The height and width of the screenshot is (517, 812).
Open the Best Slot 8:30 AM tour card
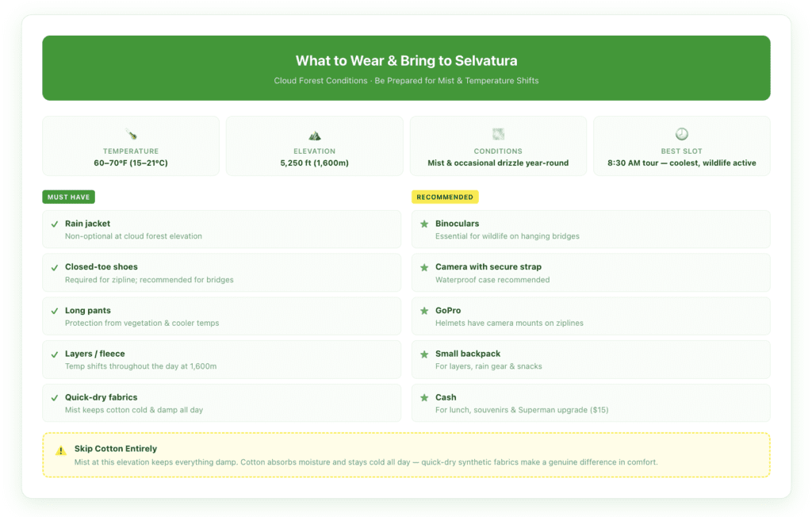[x=681, y=146]
